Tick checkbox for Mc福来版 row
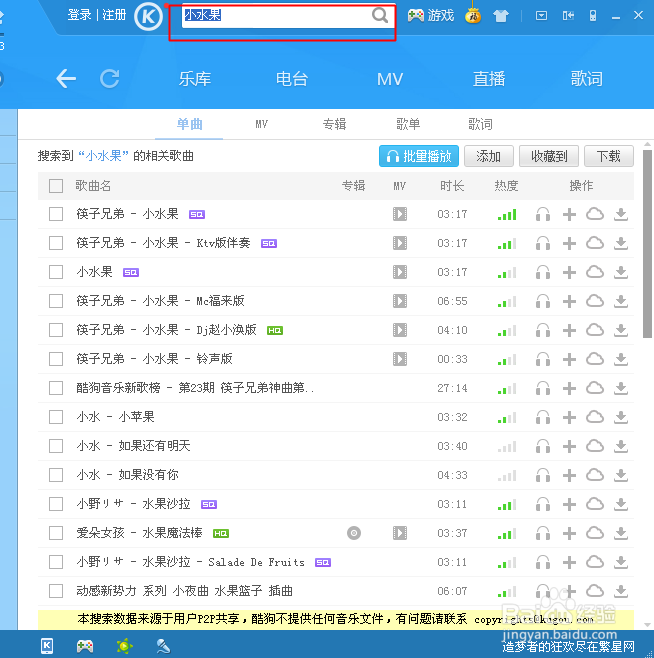This screenshot has height=658, width=654. tap(56, 301)
